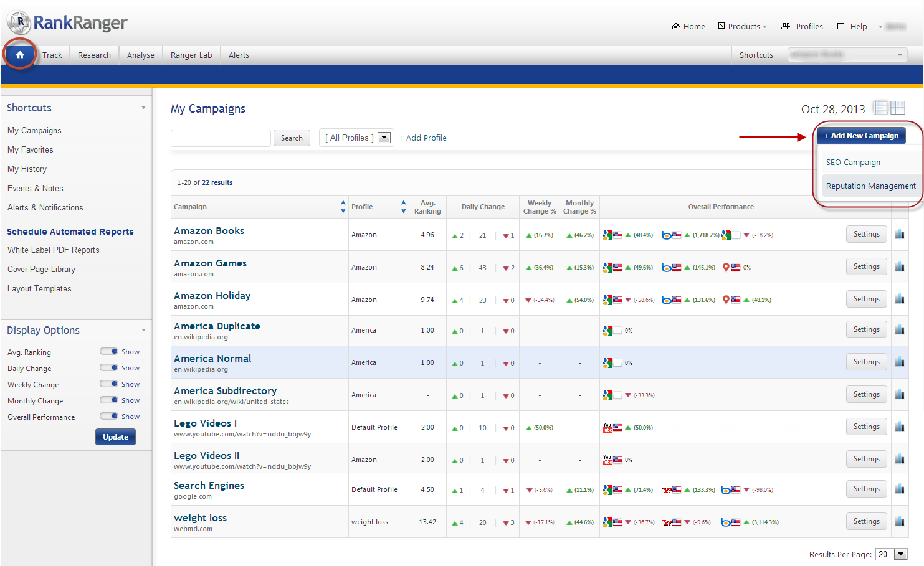Switch to list view layout icon
The height and width of the screenshot is (566, 924).
880,108
